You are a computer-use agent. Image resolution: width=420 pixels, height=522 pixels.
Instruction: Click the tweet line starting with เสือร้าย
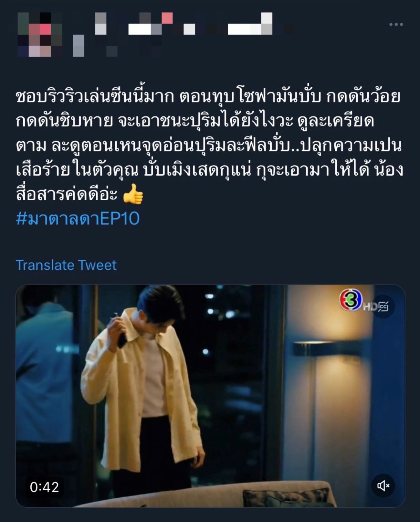pos(209,170)
